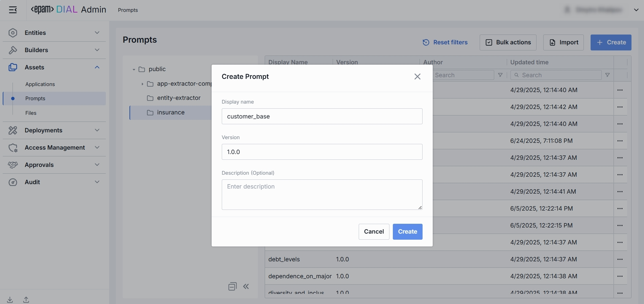
Task: Expand the app-extractor-comp folder
Action: point(142,84)
